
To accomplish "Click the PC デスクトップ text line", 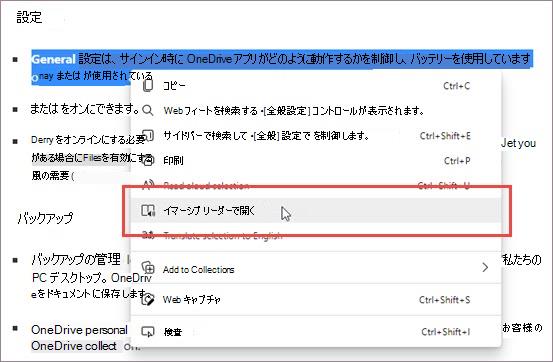I will pos(91,278).
